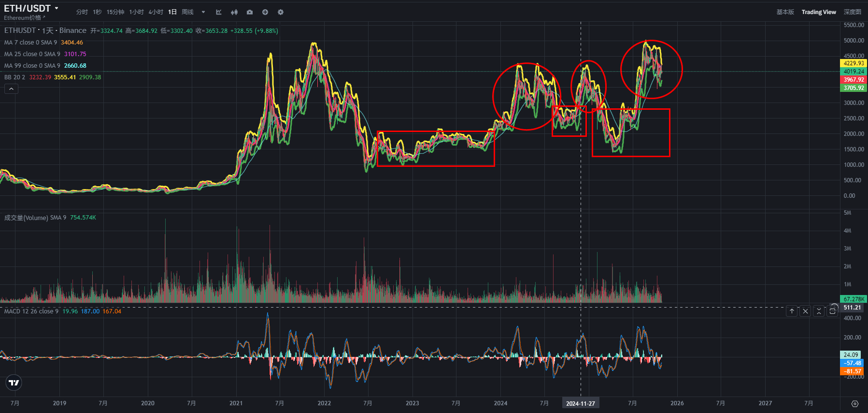868x413 pixels.
Task: Collapse the indicator legend with chevron button
Action: coord(11,89)
